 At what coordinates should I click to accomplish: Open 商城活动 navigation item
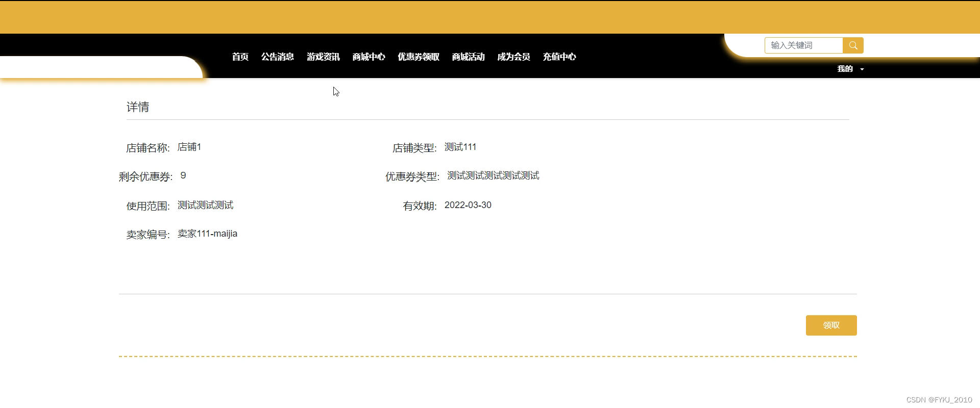[468, 57]
